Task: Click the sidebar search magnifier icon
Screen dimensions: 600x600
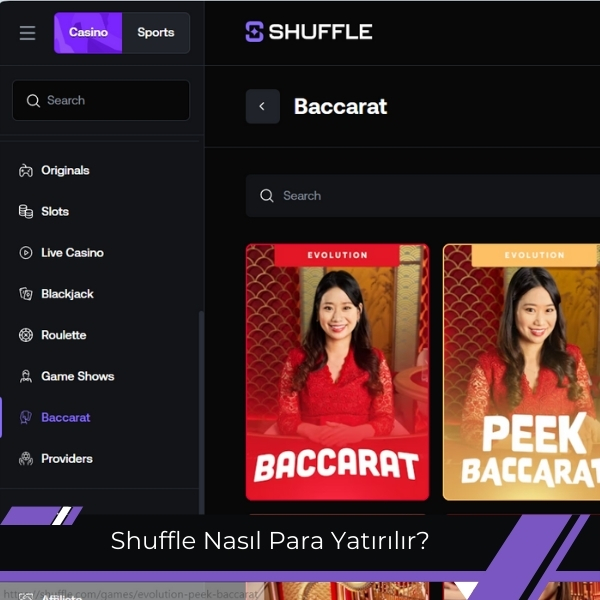Action: [33, 101]
